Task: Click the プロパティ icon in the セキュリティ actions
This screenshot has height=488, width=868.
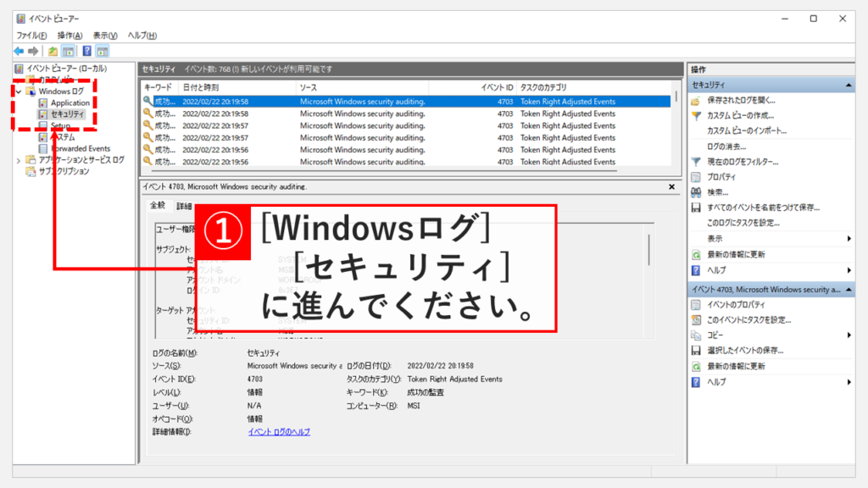Action: click(x=696, y=177)
